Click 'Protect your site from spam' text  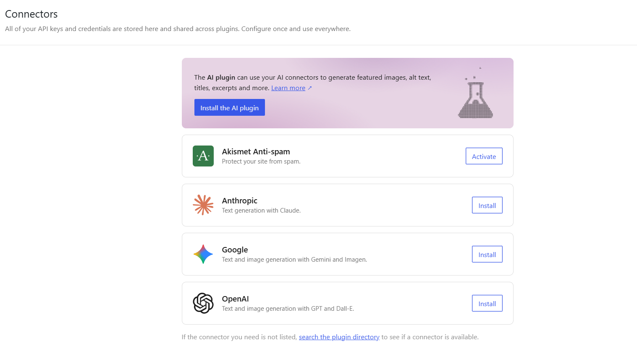pyautogui.click(x=261, y=161)
